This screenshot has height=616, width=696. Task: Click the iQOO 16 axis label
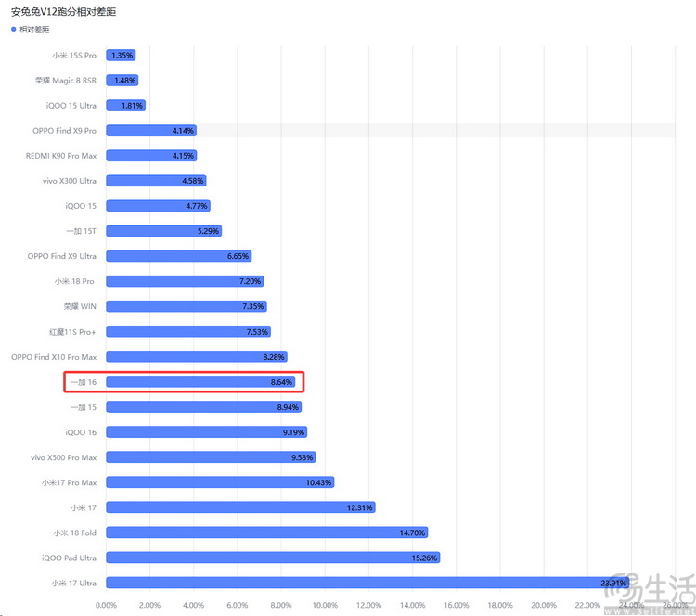tap(81, 432)
